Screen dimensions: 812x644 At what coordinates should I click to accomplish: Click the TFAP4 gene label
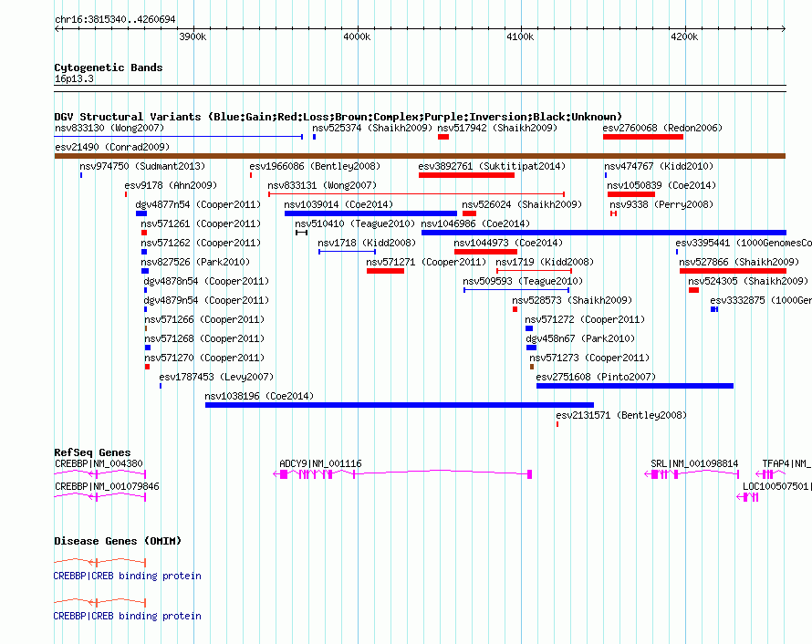[786, 463]
